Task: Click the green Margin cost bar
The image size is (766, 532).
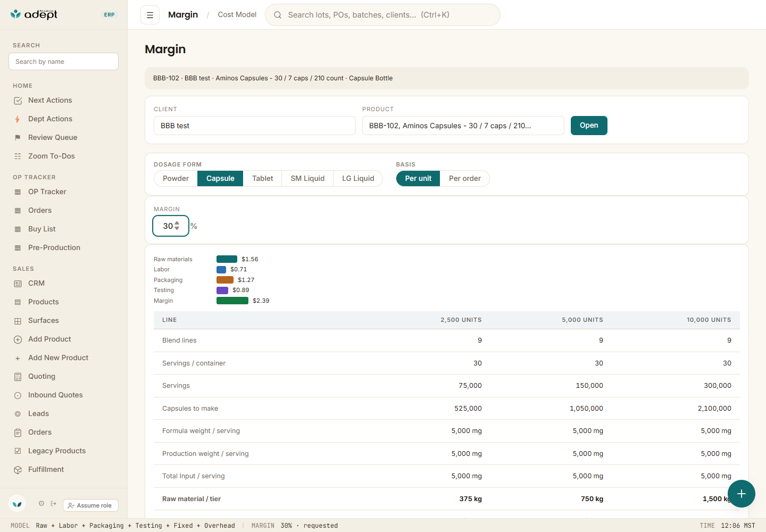Action: [232, 301]
